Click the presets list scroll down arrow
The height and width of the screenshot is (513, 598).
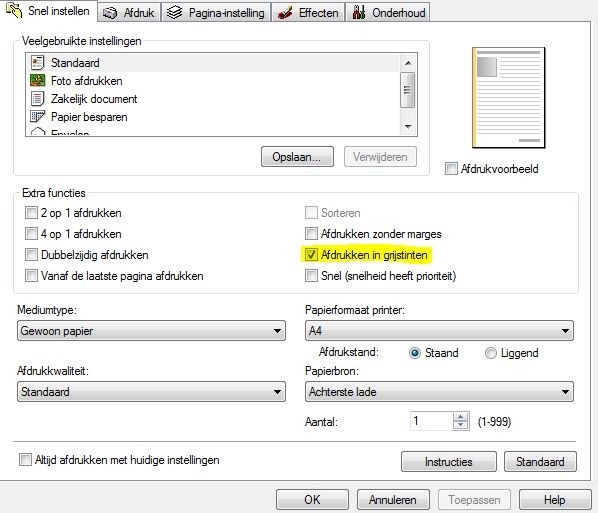click(408, 127)
